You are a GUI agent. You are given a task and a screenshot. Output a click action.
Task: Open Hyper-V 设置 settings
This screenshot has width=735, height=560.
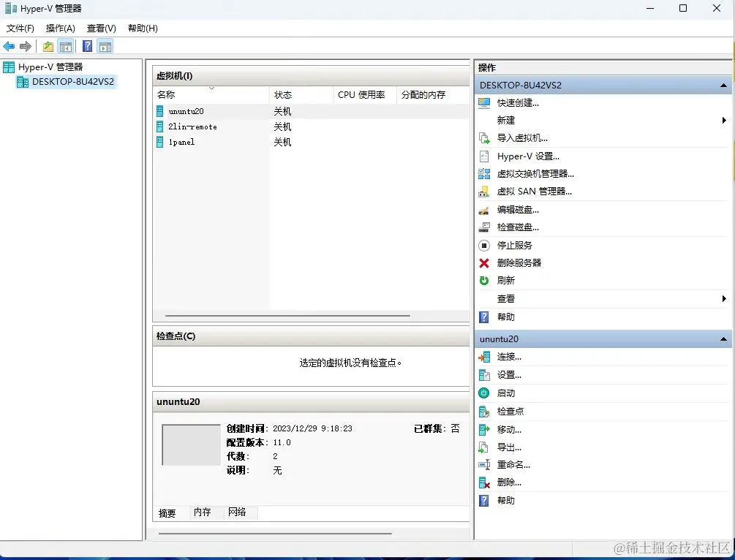pyautogui.click(x=528, y=156)
